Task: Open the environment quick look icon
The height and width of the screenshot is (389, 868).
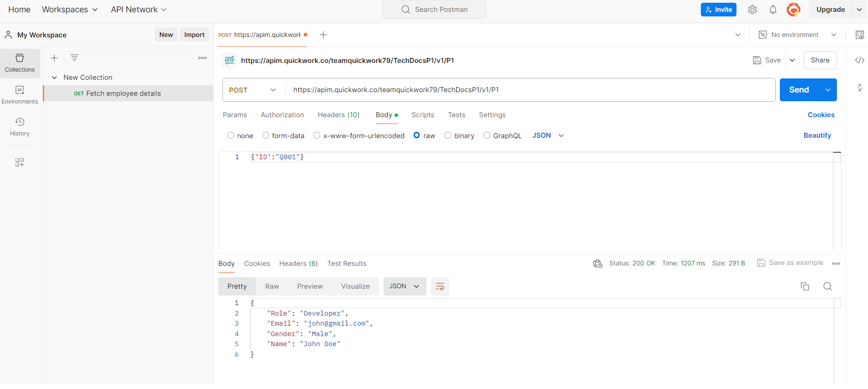Action: coord(860,35)
